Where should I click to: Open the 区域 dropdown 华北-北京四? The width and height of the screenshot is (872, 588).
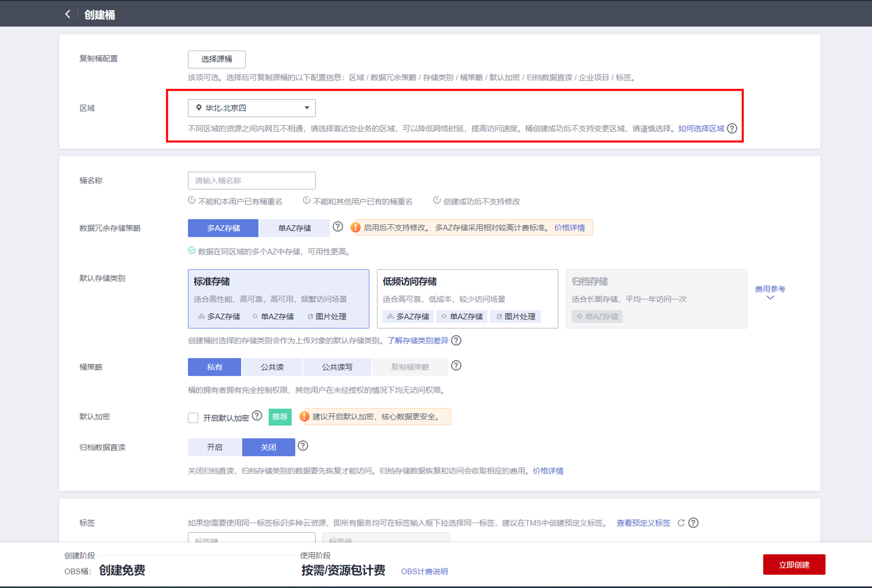(x=251, y=108)
